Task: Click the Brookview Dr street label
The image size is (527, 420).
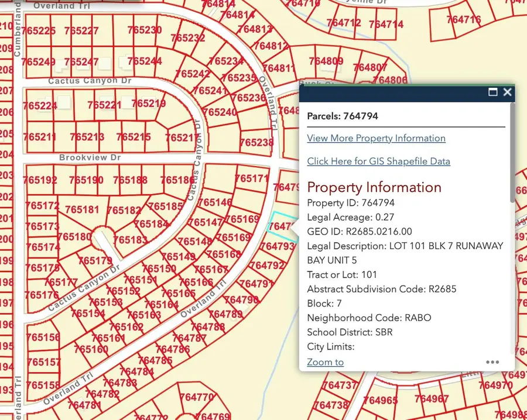Action: [90, 159]
